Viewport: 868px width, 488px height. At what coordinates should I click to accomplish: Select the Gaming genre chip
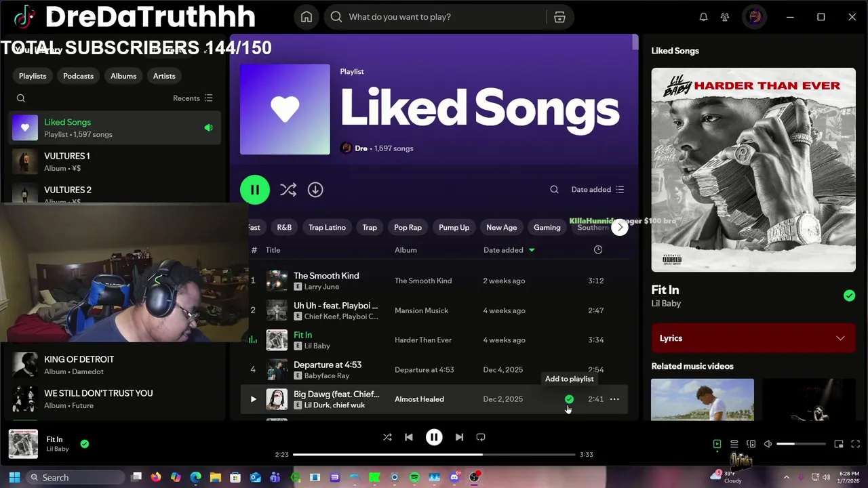click(x=547, y=228)
